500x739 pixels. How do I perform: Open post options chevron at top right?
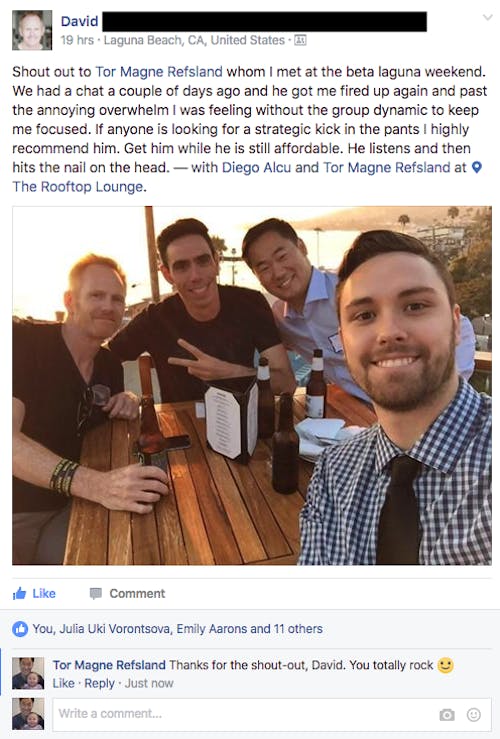pyautogui.click(x=488, y=18)
